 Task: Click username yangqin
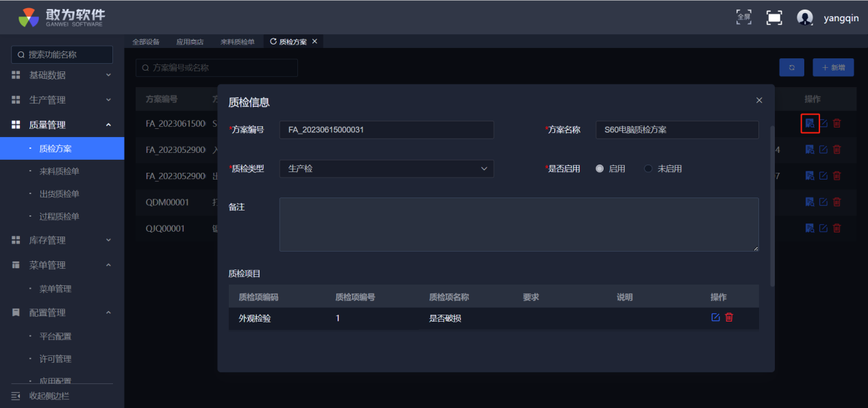(841, 19)
